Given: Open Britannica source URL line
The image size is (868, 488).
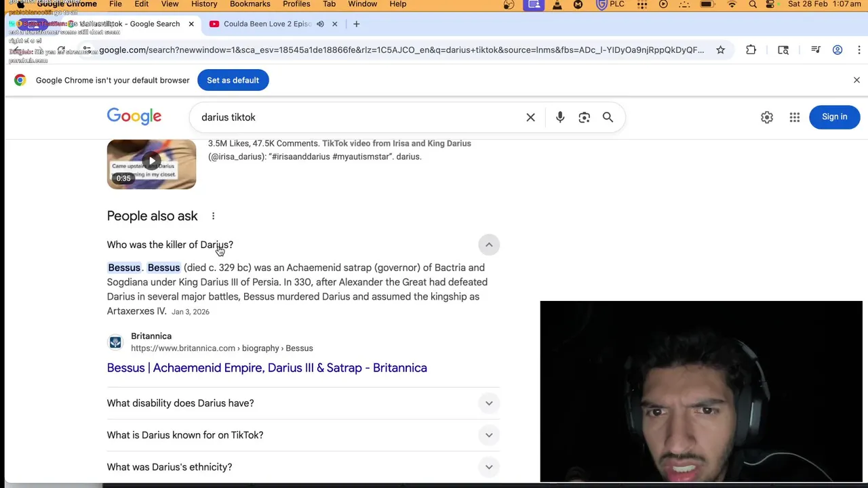Looking at the screenshot, I should coord(222,348).
